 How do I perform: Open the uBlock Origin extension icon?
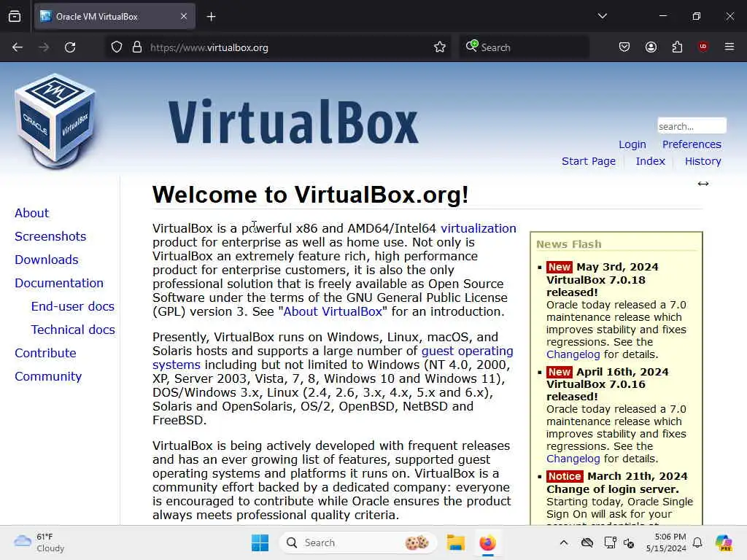[703, 47]
